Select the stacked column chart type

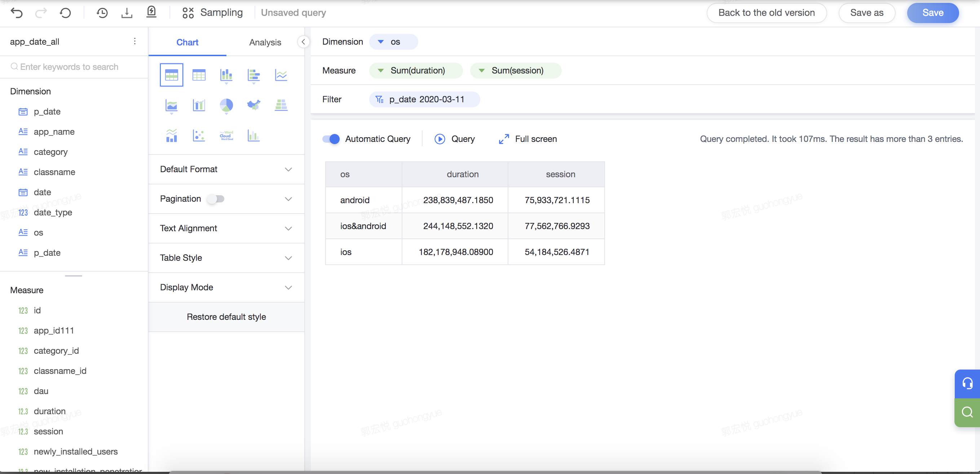pos(226,75)
